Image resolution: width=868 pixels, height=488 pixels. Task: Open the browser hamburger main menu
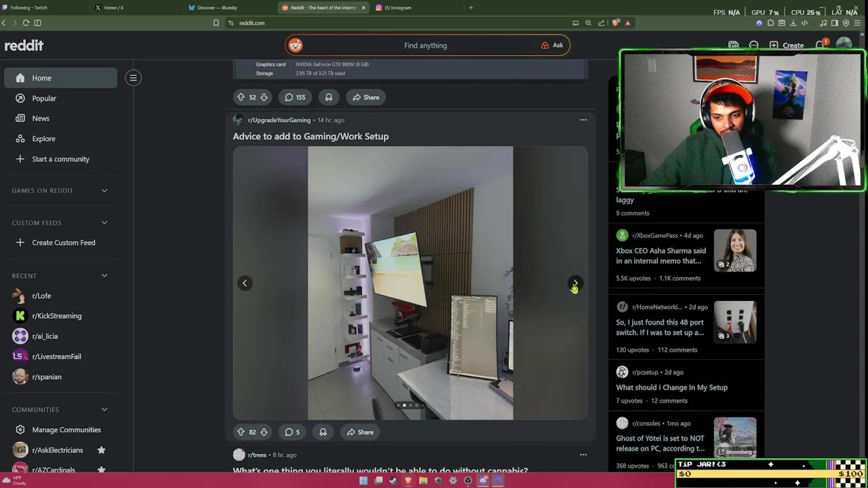click(x=858, y=22)
